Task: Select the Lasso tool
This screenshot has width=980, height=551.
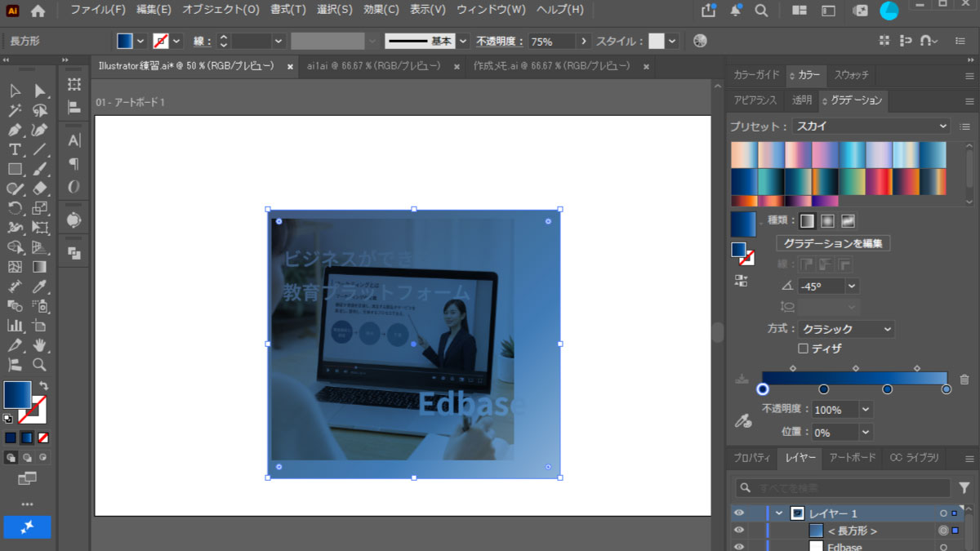Action: pos(39,110)
